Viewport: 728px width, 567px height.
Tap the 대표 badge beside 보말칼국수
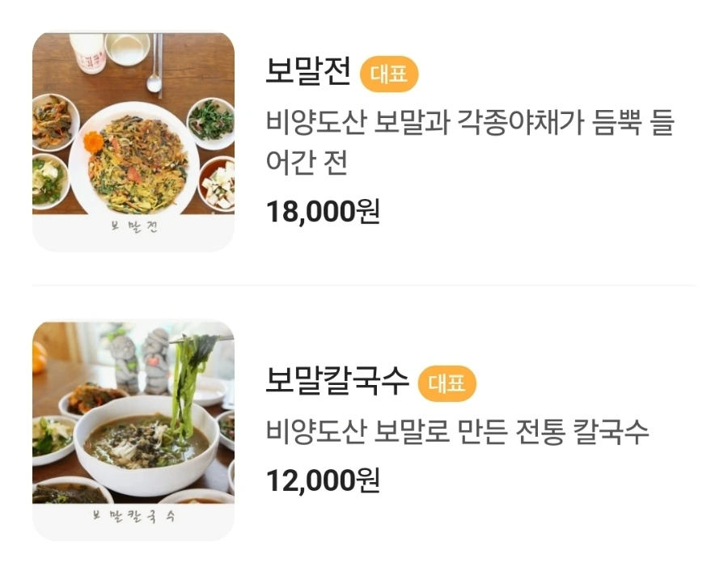pos(447,383)
